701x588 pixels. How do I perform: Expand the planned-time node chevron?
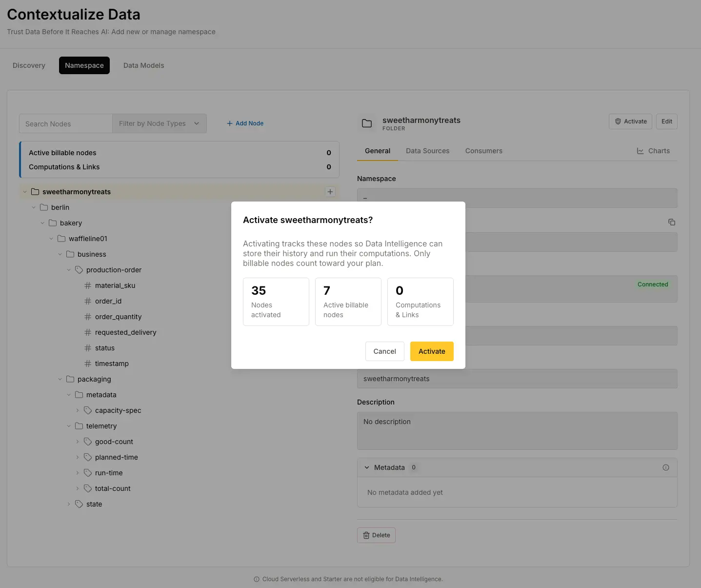tap(78, 457)
